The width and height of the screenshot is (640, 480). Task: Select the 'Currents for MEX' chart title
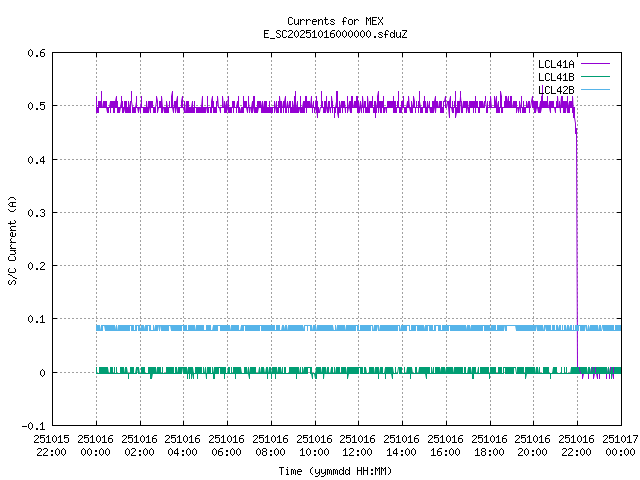(335, 21)
